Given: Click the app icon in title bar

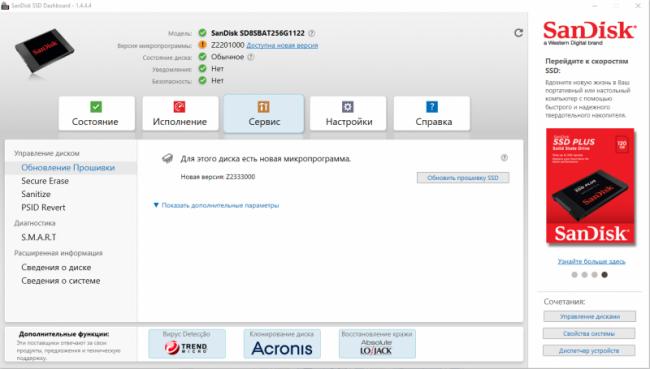Looking at the screenshot, I should [x=5, y=5].
